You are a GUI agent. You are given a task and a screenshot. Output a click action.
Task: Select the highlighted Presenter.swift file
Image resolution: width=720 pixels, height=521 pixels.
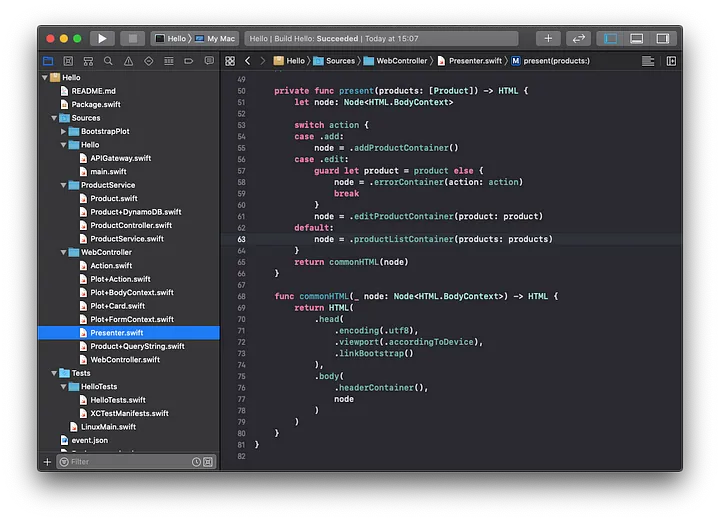coord(129,332)
